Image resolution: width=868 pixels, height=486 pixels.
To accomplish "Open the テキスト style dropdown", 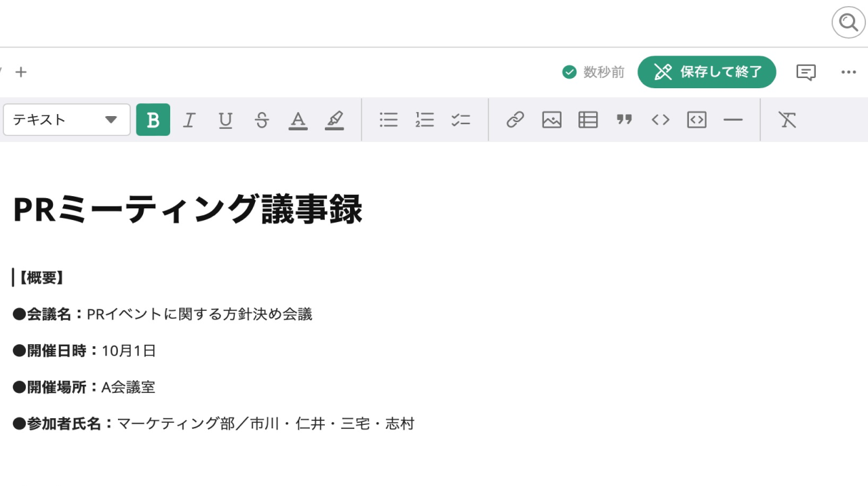I will point(66,119).
